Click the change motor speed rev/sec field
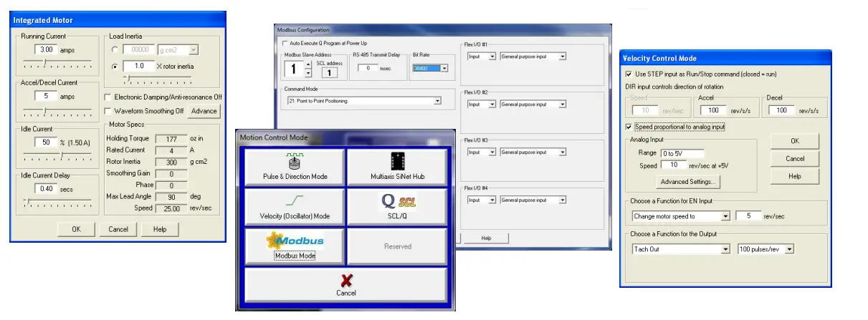Screen dimensions: 868x320 tap(748, 215)
